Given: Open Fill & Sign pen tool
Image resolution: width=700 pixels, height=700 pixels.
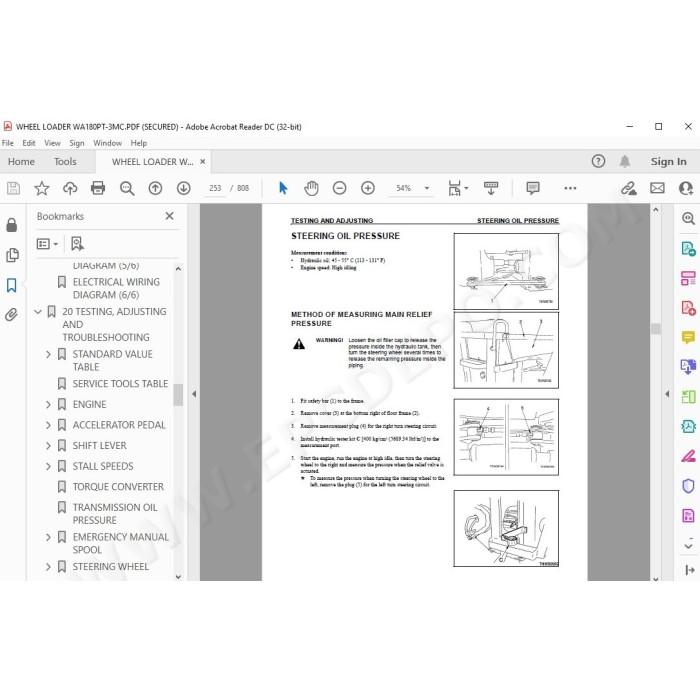Looking at the screenshot, I should point(688,456).
